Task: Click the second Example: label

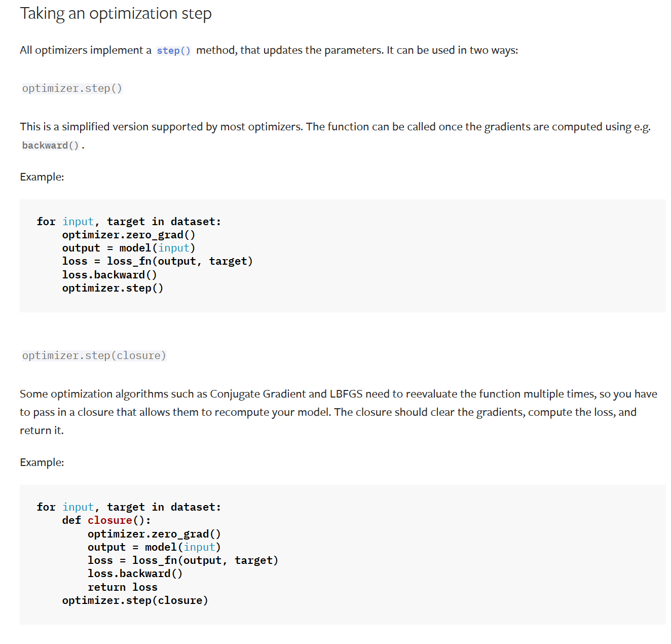Action: click(x=42, y=462)
